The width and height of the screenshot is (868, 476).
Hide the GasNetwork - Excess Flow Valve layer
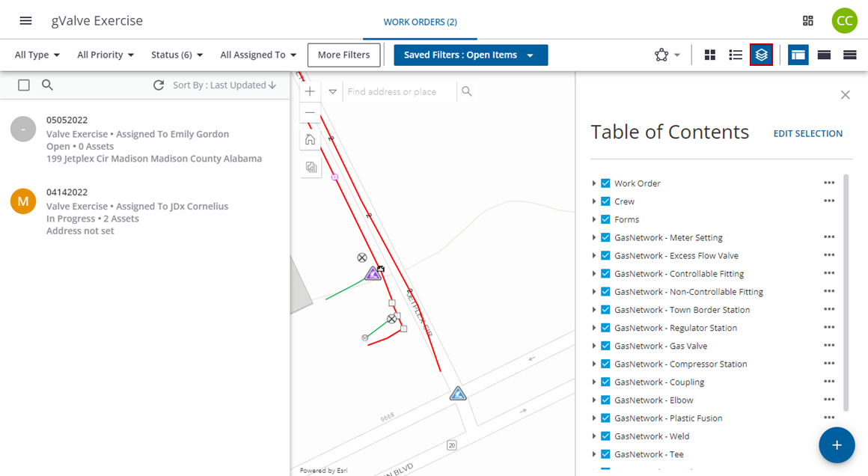605,256
